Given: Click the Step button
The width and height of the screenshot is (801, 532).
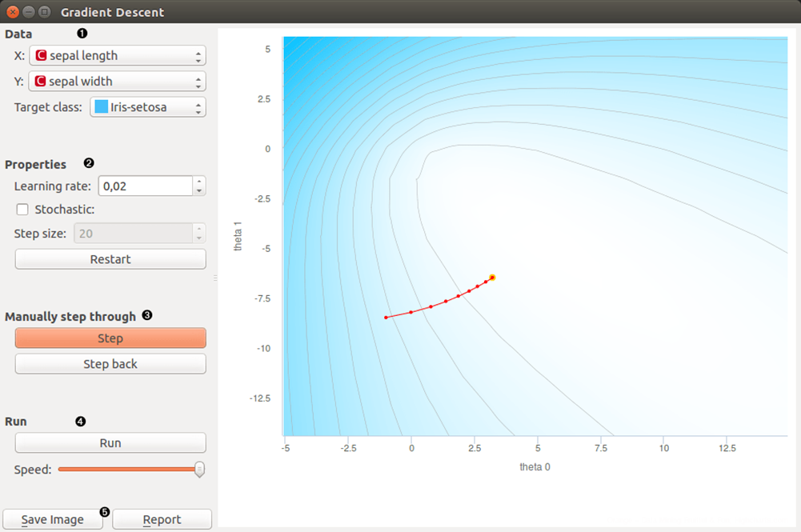Looking at the screenshot, I should click(110, 338).
